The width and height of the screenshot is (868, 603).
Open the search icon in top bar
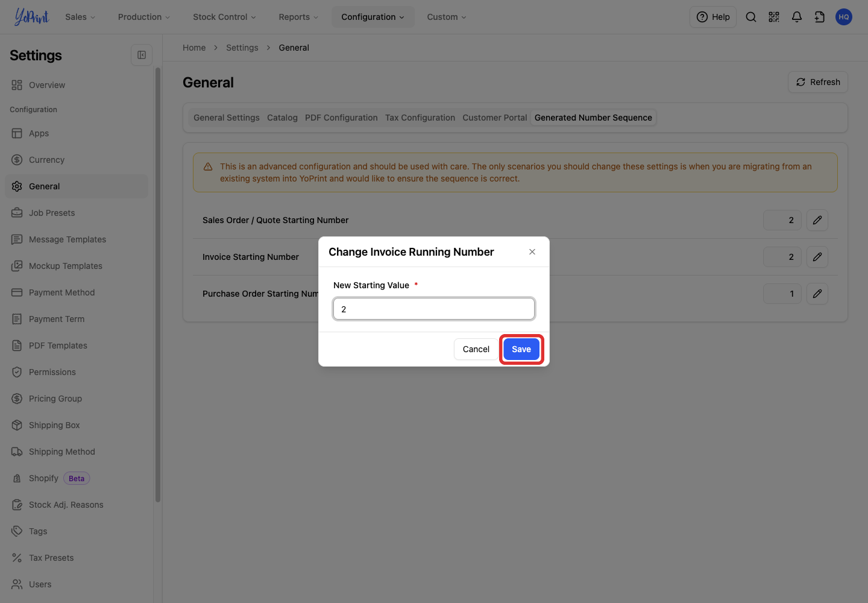pyautogui.click(x=751, y=17)
